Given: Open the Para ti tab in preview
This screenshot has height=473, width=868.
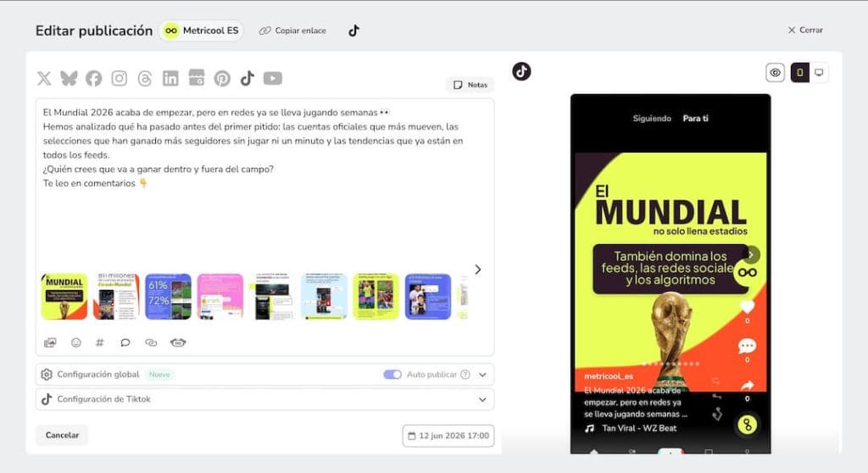Looking at the screenshot, I should pos(695,119).
